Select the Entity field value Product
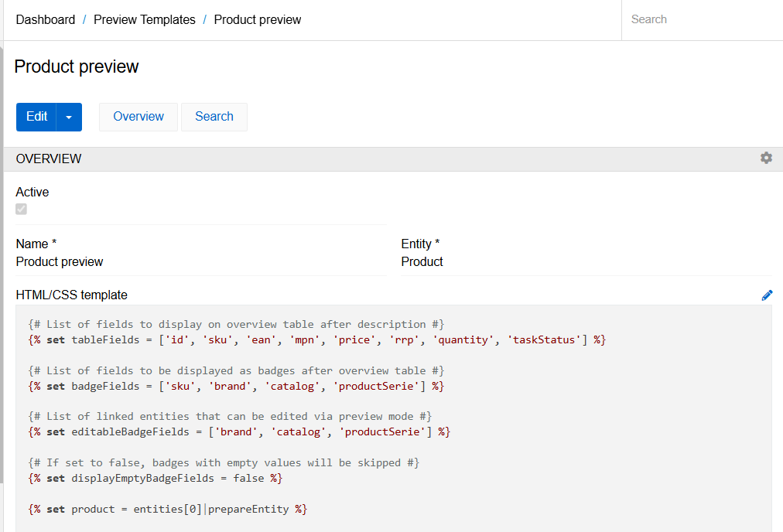The height and width of the screenshot is (532, 783). (x=422, y=261)
